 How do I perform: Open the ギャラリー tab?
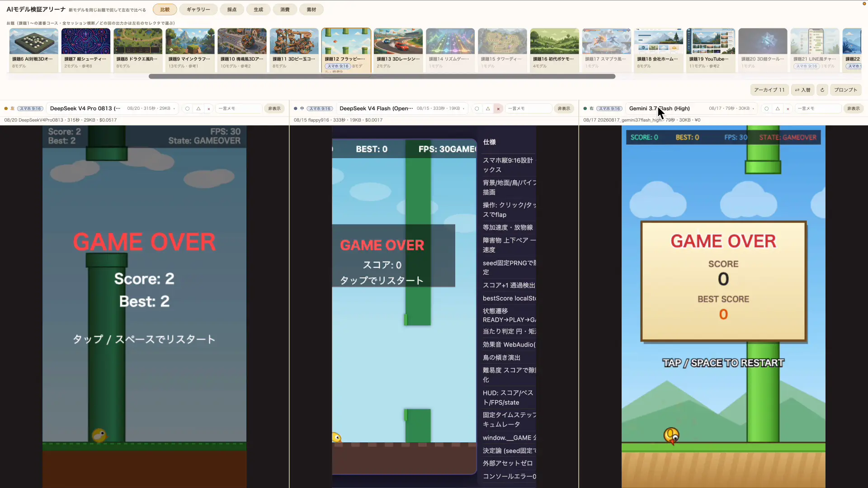[198, 9]
